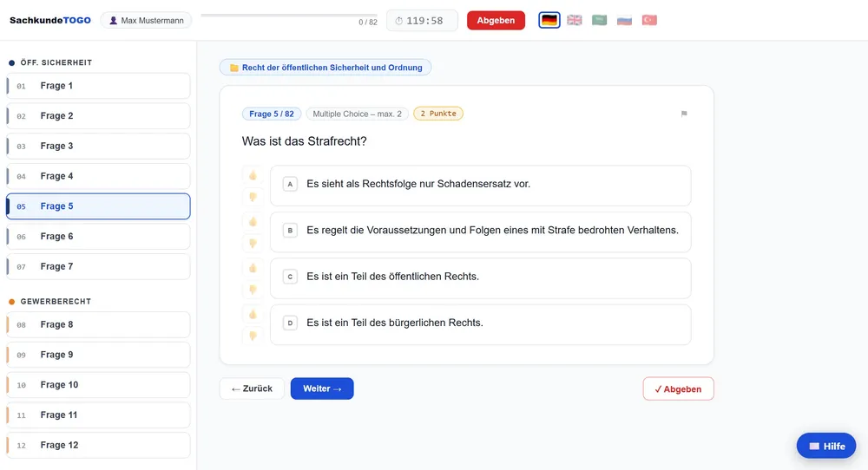The height and width of the screenshot is (470, 868).
Task: Click the red Abgeben button in header
Action: [496, 21]
